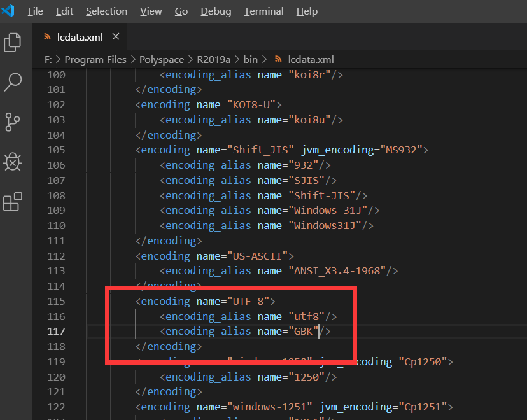Screen dimensions: 527x420
Task: Open the Debug menu
Action: point(215,11)
